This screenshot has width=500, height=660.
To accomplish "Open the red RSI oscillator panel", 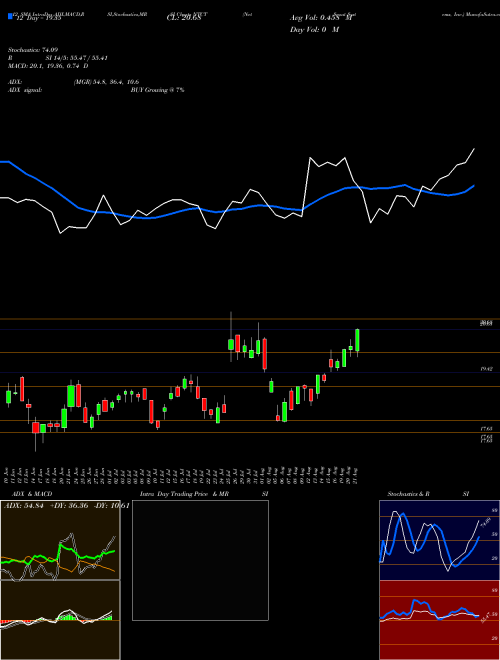I will tap(439, 620).
